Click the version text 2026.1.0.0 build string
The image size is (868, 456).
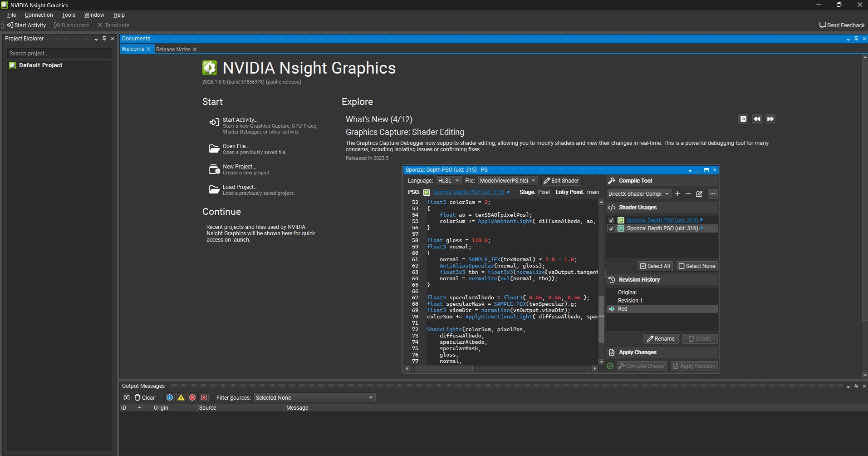[251, 82]
